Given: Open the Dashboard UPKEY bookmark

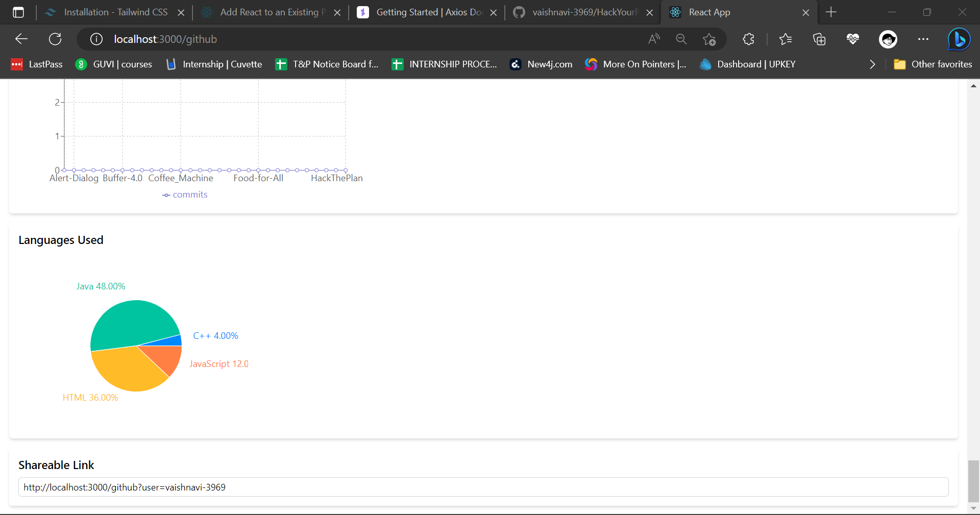Looking at the screenshot, I should 747,64.
